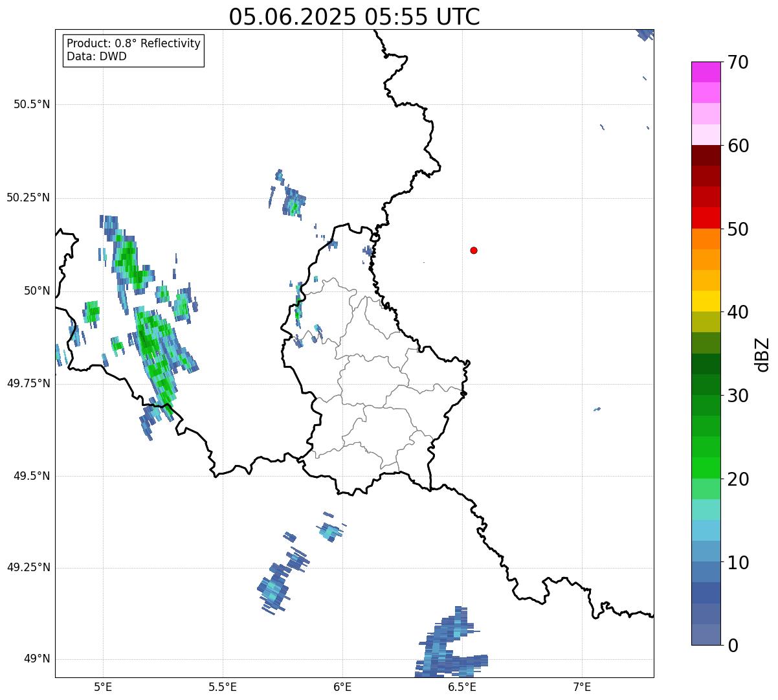778x700 pixels.
Task: Click the red location marker dot
Action: click(474, 250)
